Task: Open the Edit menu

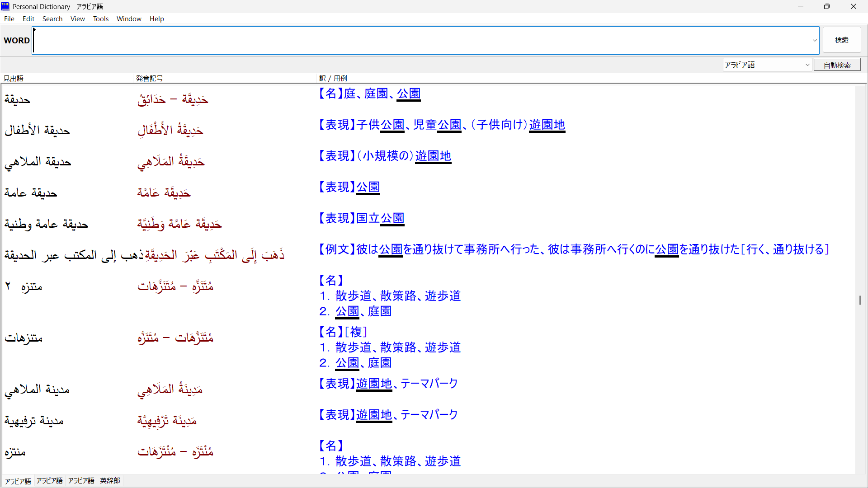Action: point(28,19)
